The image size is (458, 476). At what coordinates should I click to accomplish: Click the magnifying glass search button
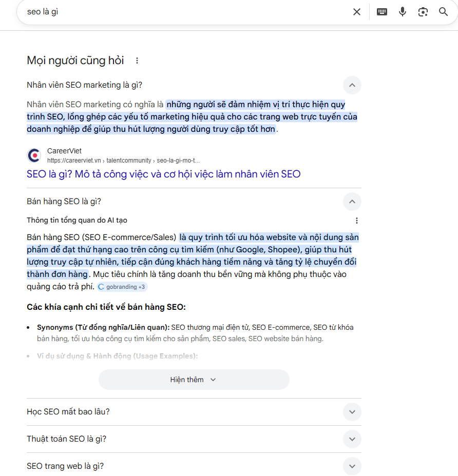444,12
